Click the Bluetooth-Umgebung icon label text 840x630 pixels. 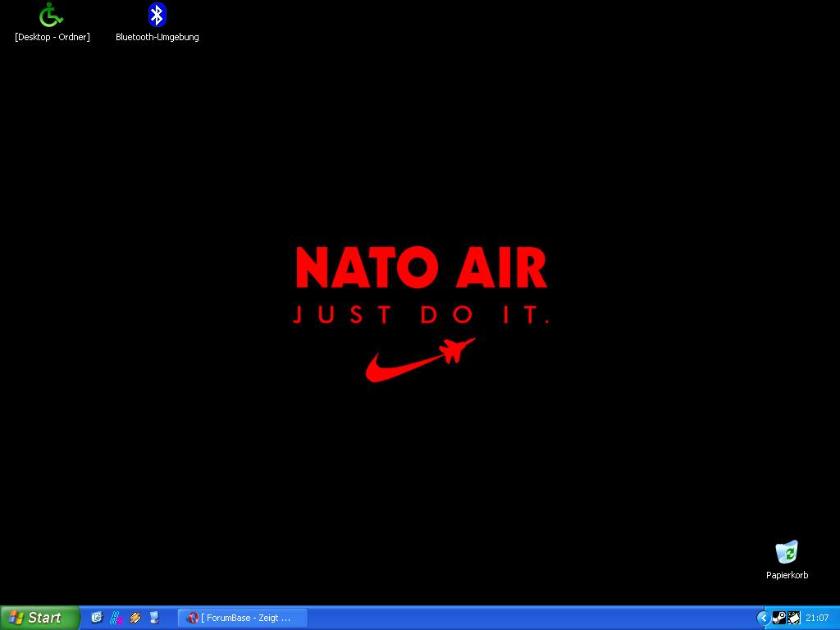coord(157,37)
